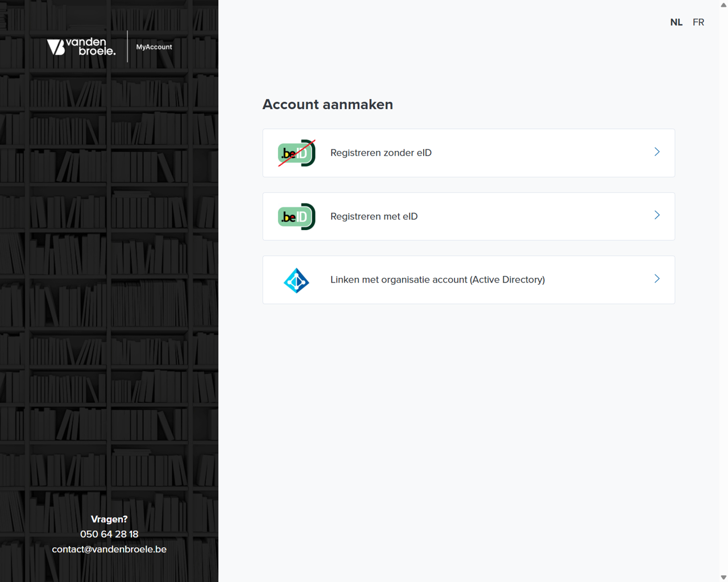Switch language to FR
Image resolution: width=728 pixels, height=582 pixels.
(698, 22)
